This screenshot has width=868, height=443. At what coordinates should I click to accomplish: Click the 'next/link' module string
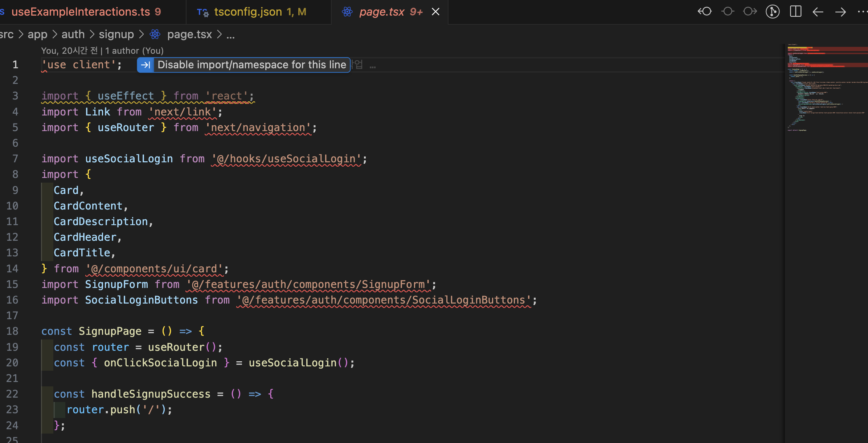point(183,112)
